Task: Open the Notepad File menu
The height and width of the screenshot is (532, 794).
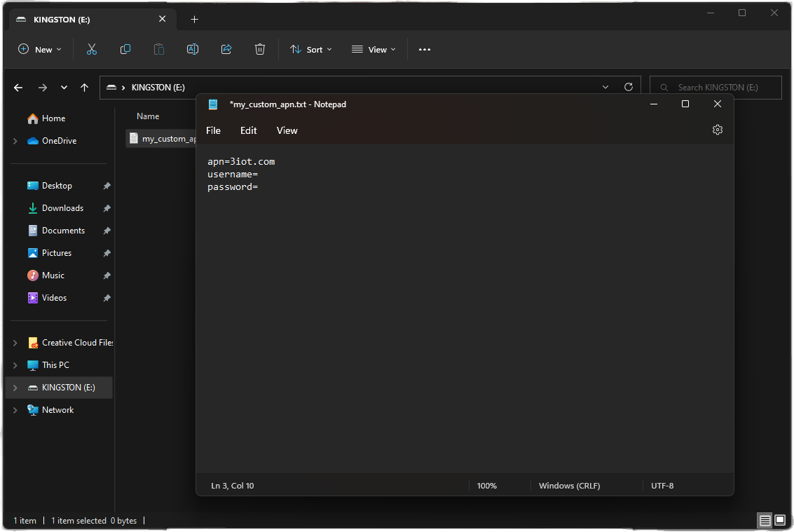Action: 213,130
